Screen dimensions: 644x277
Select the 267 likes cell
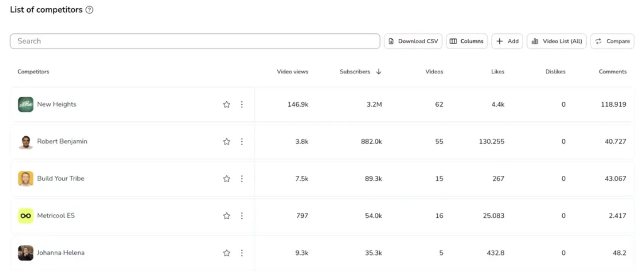498,179
